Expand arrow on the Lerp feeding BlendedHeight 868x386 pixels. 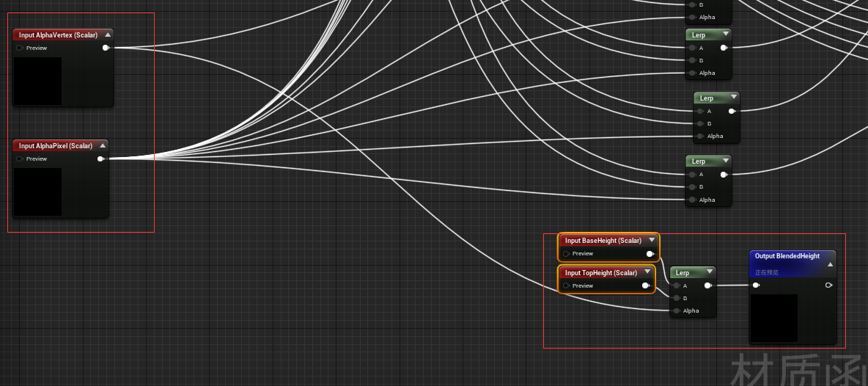[710, 272]
